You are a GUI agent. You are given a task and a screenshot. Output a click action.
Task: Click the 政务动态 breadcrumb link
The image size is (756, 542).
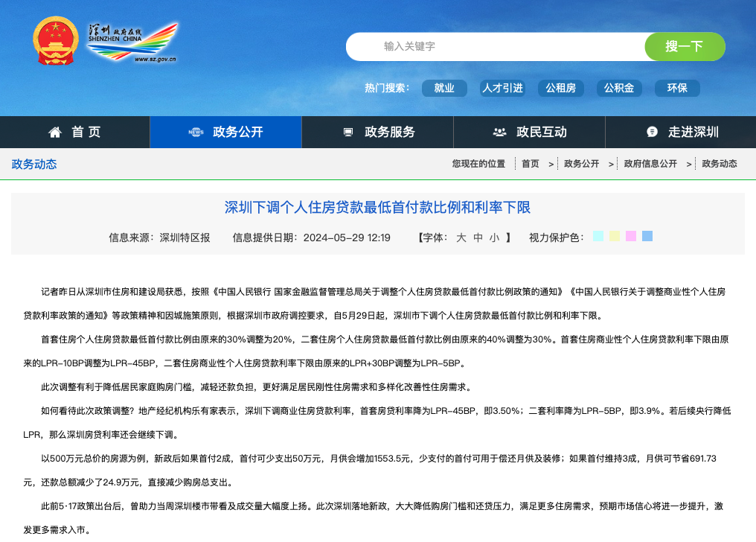(720, 164)
